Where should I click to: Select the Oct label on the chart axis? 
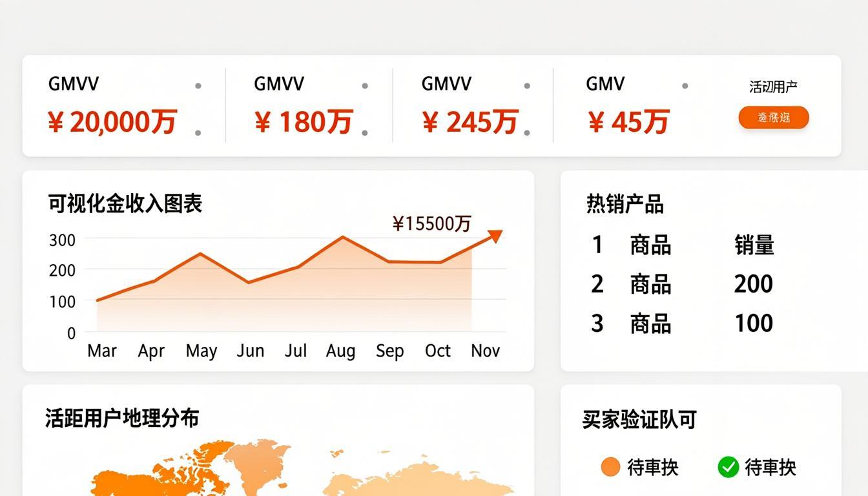click(x=438, y=351)
